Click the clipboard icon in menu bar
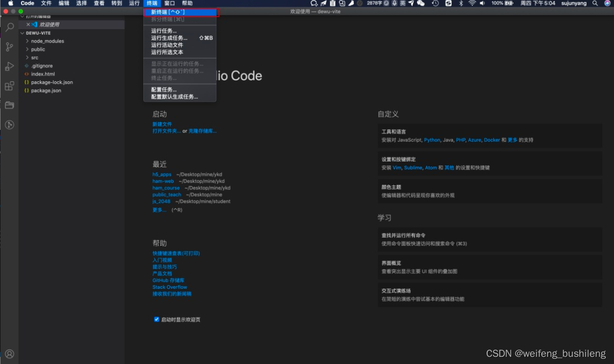Image resolution: width=614 pixels, height=364 pixels. point(332,3)
